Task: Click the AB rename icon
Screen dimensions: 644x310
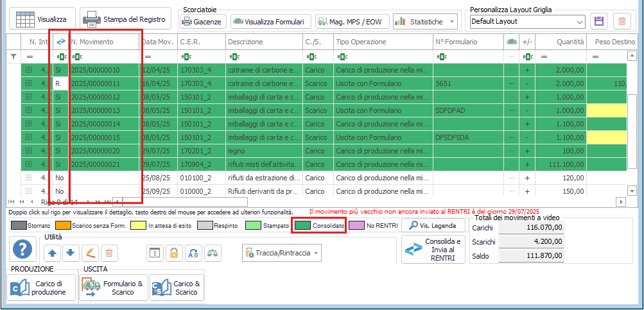Action: tap(192, 253)
